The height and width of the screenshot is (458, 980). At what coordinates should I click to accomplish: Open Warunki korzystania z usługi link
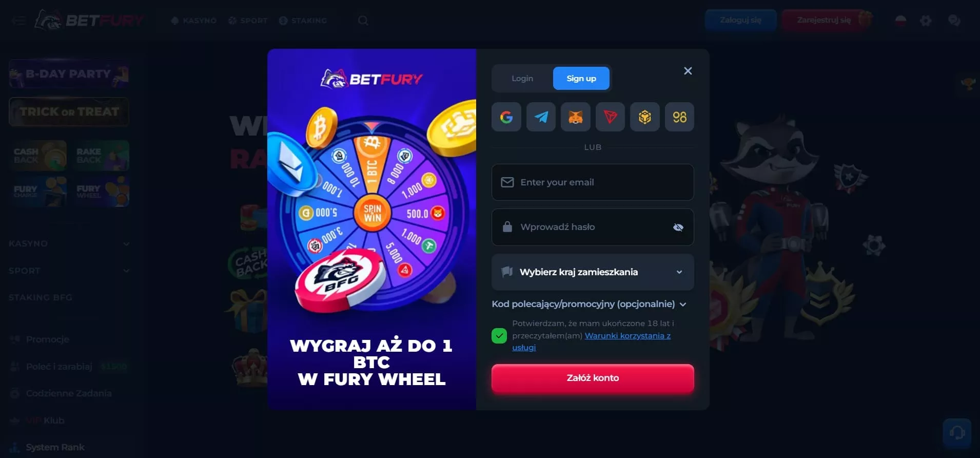coord(591,341)
